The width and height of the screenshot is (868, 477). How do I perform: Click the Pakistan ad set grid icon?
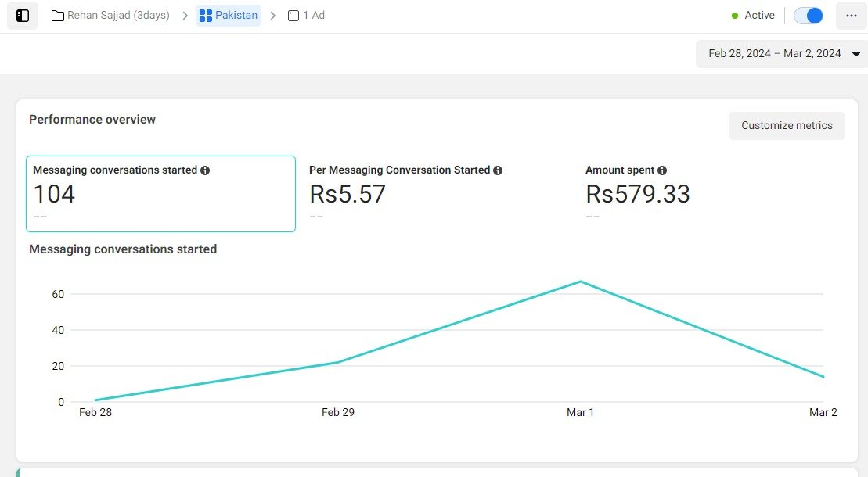206,16
